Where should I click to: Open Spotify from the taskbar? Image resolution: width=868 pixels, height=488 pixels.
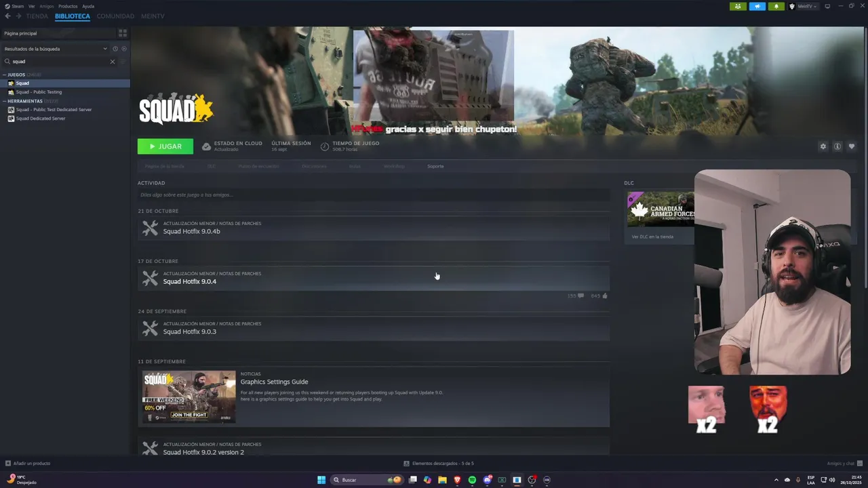point(472,480)
